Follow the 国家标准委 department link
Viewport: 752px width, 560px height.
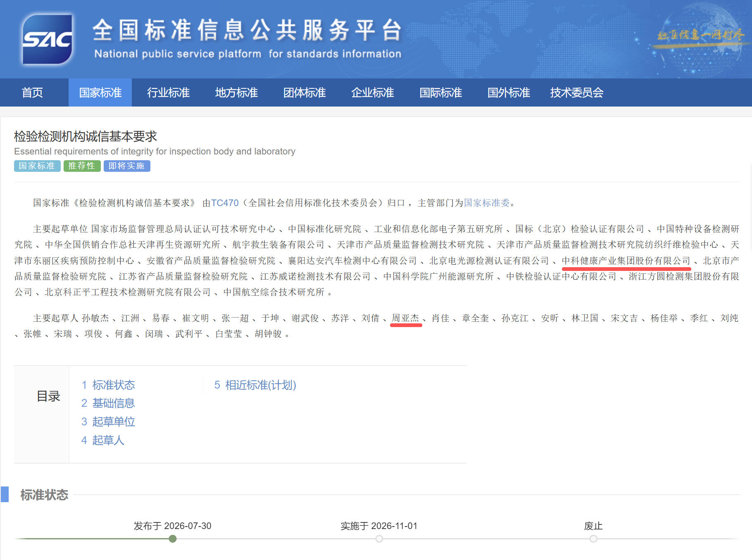pyautogui.click(x=487, y=203)
